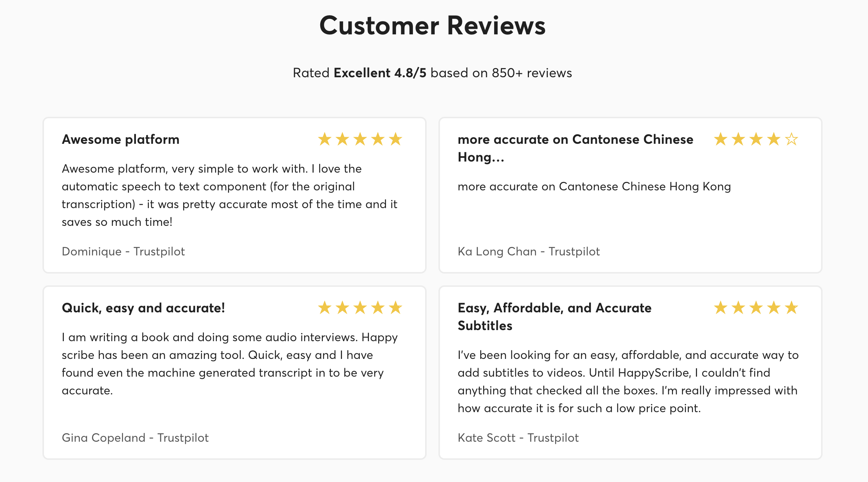Select "Quick, easy and accurate!" review title
The height and width of the screenshot is (482, 868).
(x=143, y=308)
